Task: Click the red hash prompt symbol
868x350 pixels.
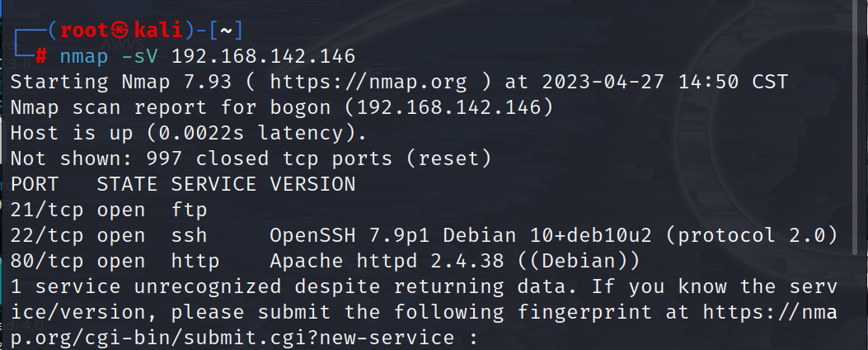Action: 41,57
